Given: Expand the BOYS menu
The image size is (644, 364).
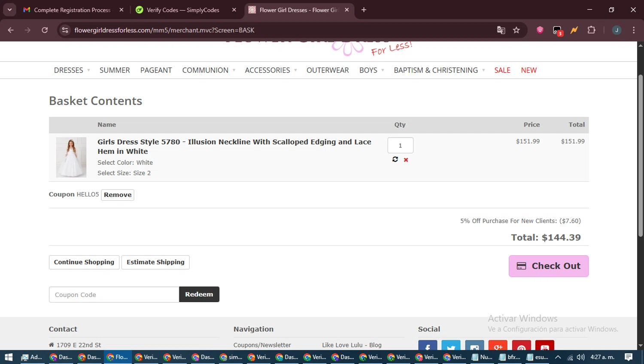Looking at the screenshot, I should [372, 70].
